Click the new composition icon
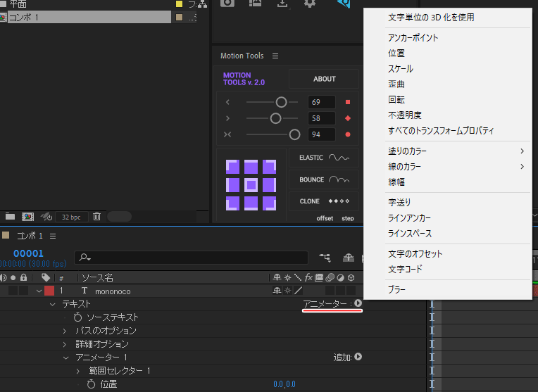 click(28, 217)
